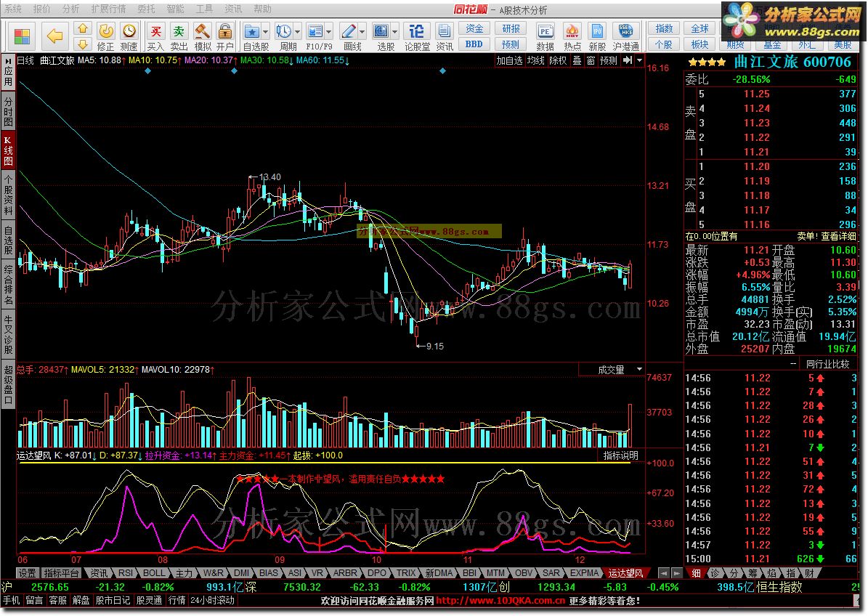Open the 系统 menu

click(13, 9)
